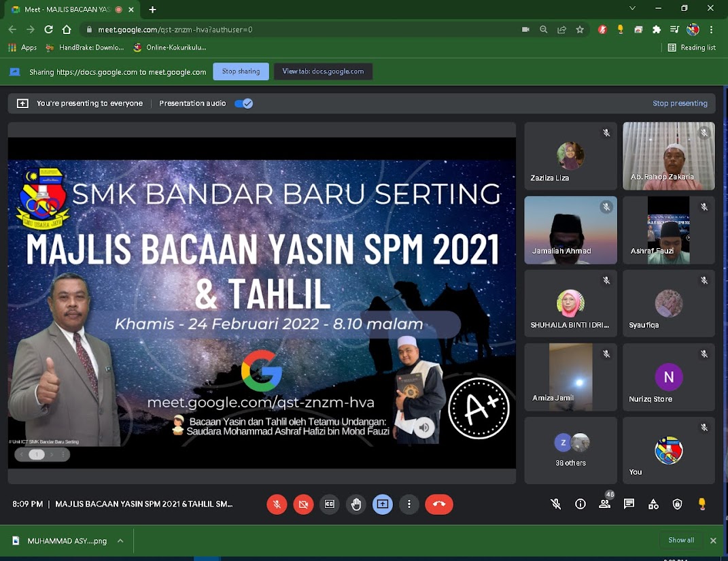Click View tab: docs.google.com button

[323, 71]
